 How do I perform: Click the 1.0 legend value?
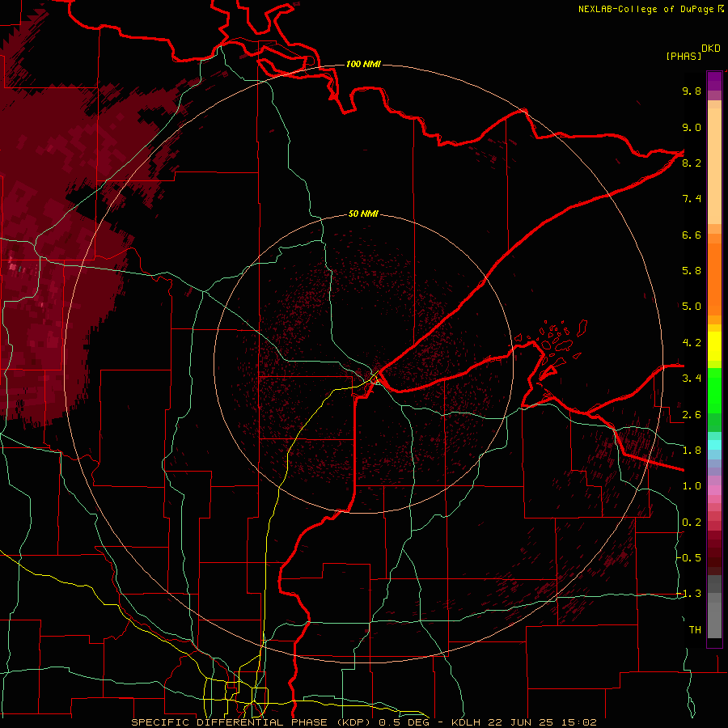692,486
